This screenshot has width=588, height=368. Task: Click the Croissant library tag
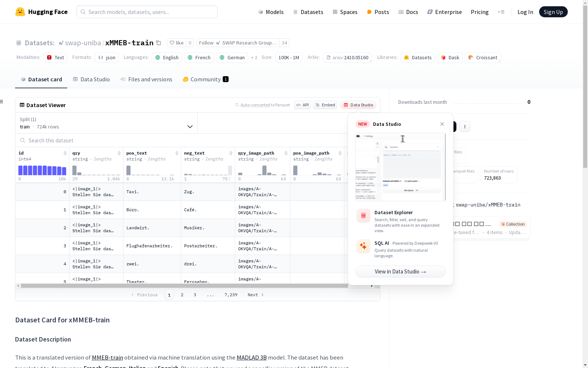coord(483,57)
